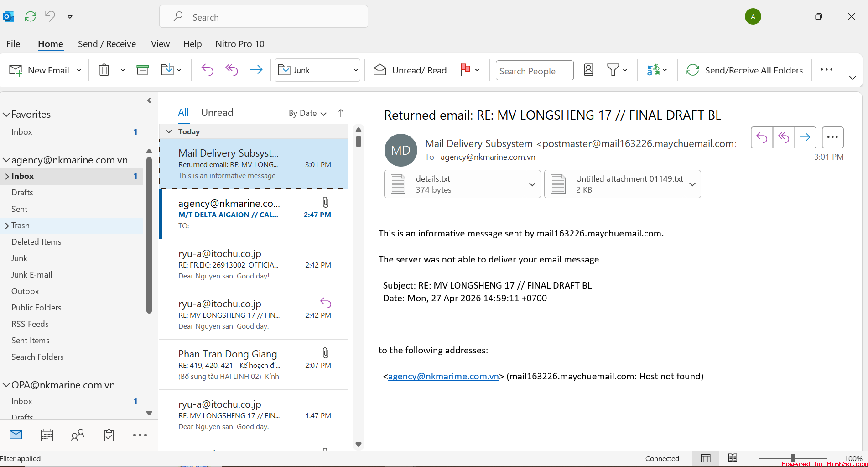Screen dimensions: 868x467
Task: Expand the Delete options arrow
Action: (123, 70)
